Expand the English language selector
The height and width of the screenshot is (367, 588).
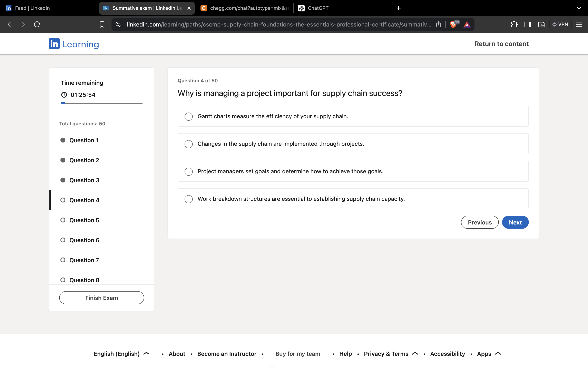click(x=121, y=354)
